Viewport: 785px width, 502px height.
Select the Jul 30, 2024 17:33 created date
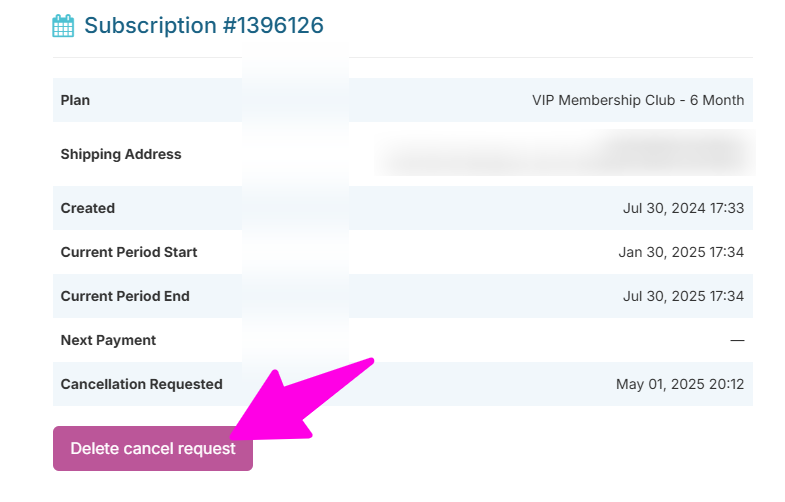pos(683,208)
